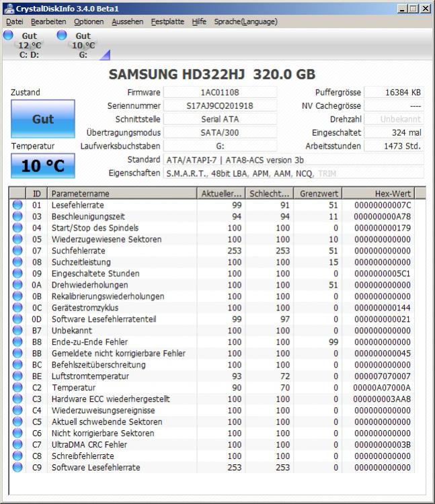Click the Übertragungsmodus field SATA/300

pos(220,132)
